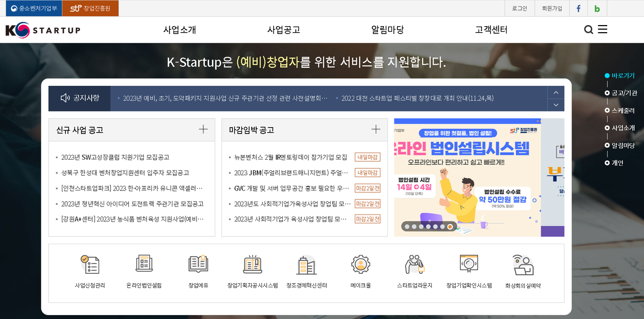
Task: Click the search magnifier icon in header
Action: [588, 30]
